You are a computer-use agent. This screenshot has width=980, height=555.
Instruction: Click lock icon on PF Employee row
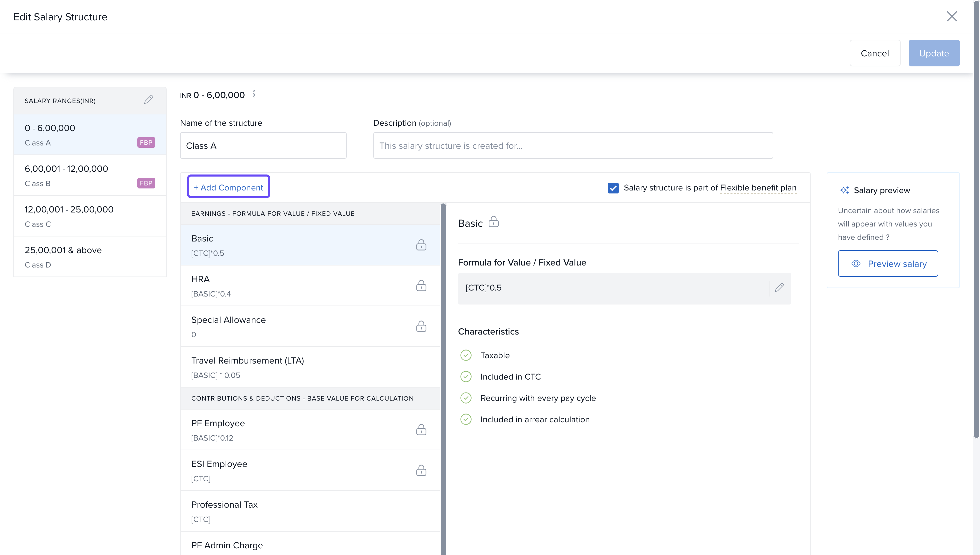pyautogui.click(x=421, y=430)
